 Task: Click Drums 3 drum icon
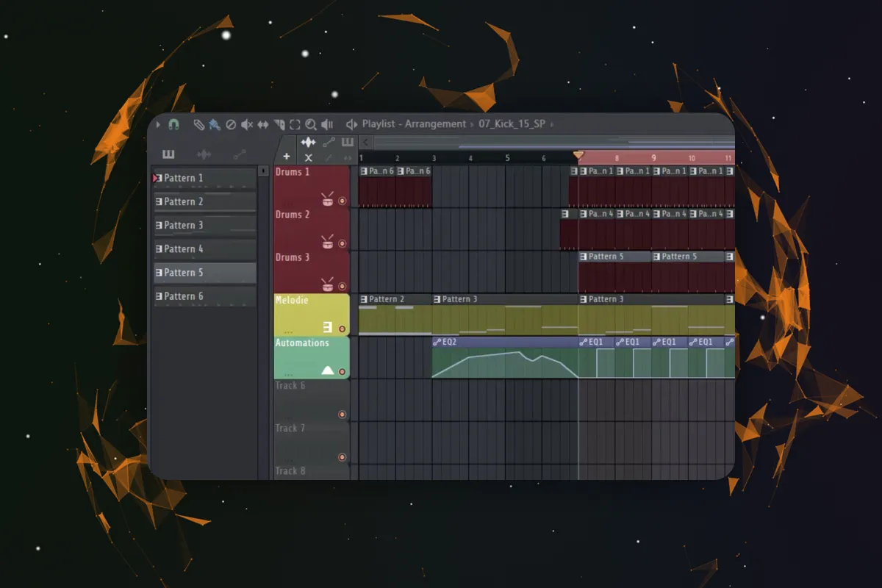(x=328, y=284)
